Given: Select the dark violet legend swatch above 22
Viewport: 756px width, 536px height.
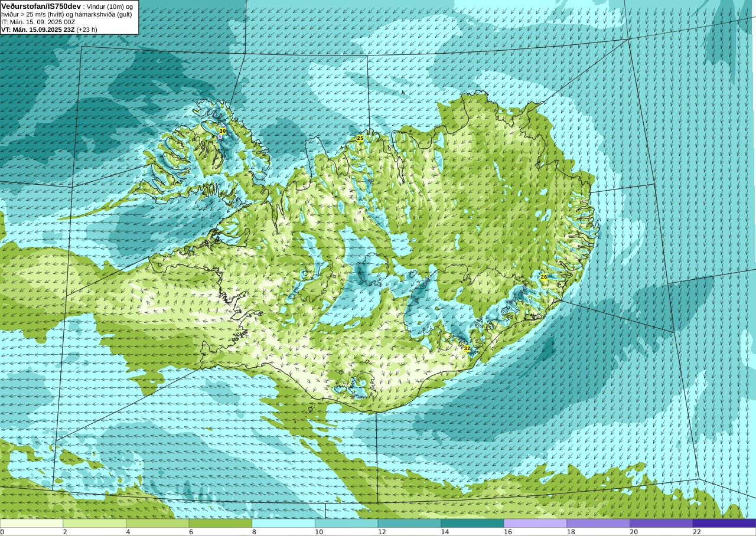Looking at the screenshot, I should tap(724, 523).
